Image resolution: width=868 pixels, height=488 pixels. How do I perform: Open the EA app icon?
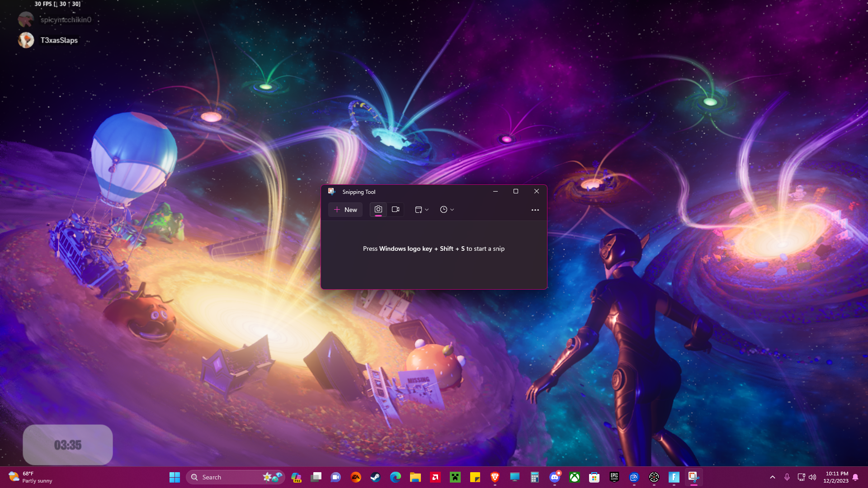click(356, 477)
